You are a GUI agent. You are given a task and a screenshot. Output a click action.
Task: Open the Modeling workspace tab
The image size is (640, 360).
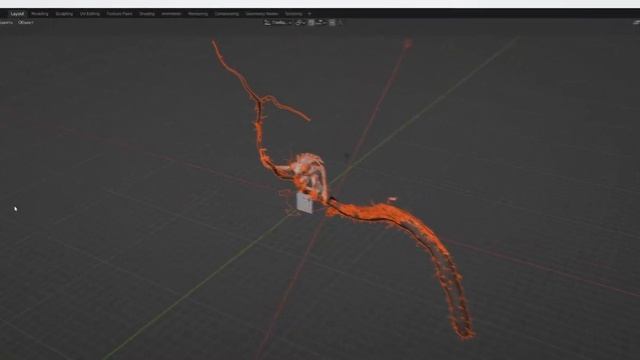(x=40, y=14)
